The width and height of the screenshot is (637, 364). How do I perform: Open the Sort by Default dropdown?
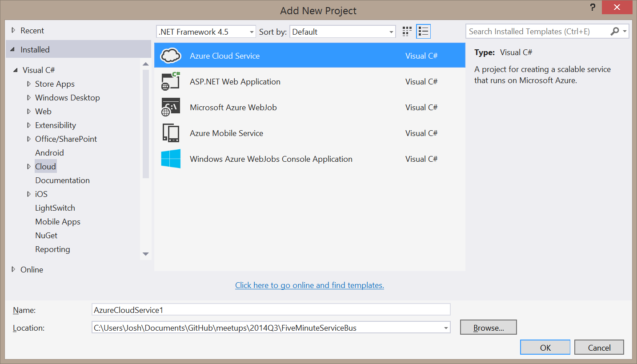pos(342,32)
